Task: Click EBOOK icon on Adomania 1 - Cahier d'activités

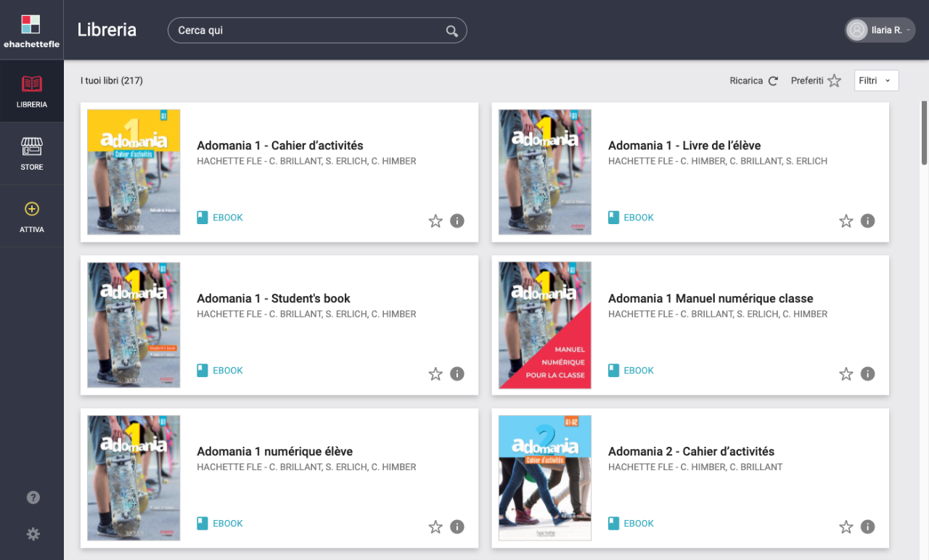Action: pyautogui.click(x=202, y=218)
